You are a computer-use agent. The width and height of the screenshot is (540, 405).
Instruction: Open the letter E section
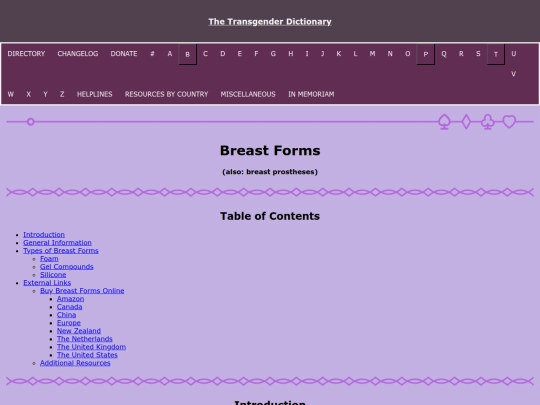pyautogui.click(x=240, y=54)
